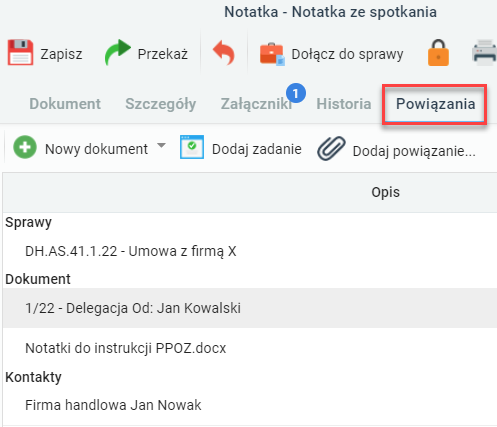Click the paperclip Dodaj powiązanie icon
The width and height of the screenshot is (497, 427).
pyautogui.click(x=331, y=148)
